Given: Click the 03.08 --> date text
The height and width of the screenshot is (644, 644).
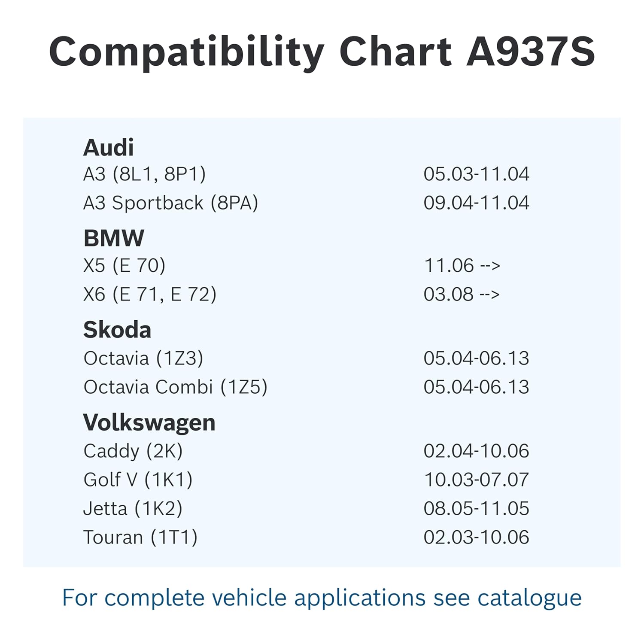Looking at the screenshot, I should click(462, 295).
